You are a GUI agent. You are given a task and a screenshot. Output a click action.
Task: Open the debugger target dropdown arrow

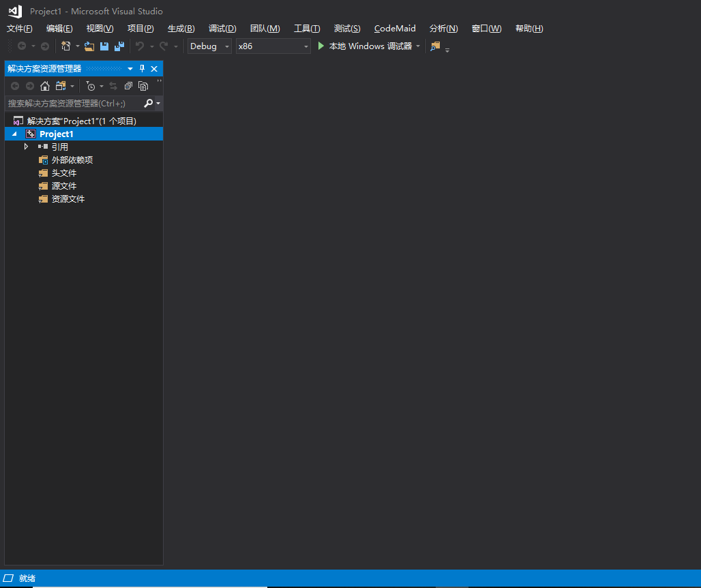[x=418, y=46]
